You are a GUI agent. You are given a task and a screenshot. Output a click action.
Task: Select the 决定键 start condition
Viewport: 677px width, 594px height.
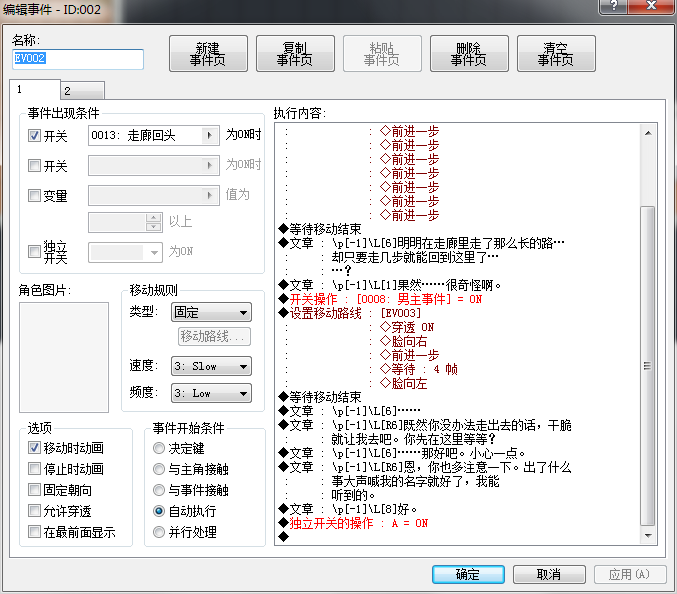click(x=159, y=448)
